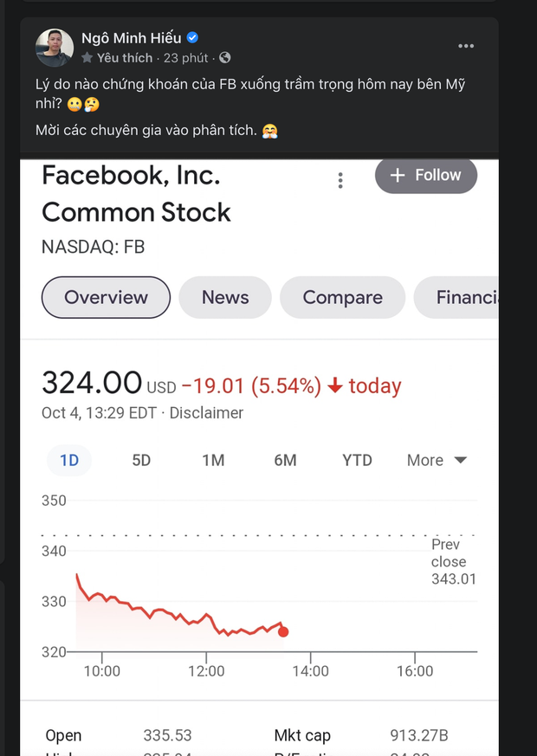Select the star icon beside Yêu thích
This screenshot has height=756, width=537.
[x=87, y=58]
